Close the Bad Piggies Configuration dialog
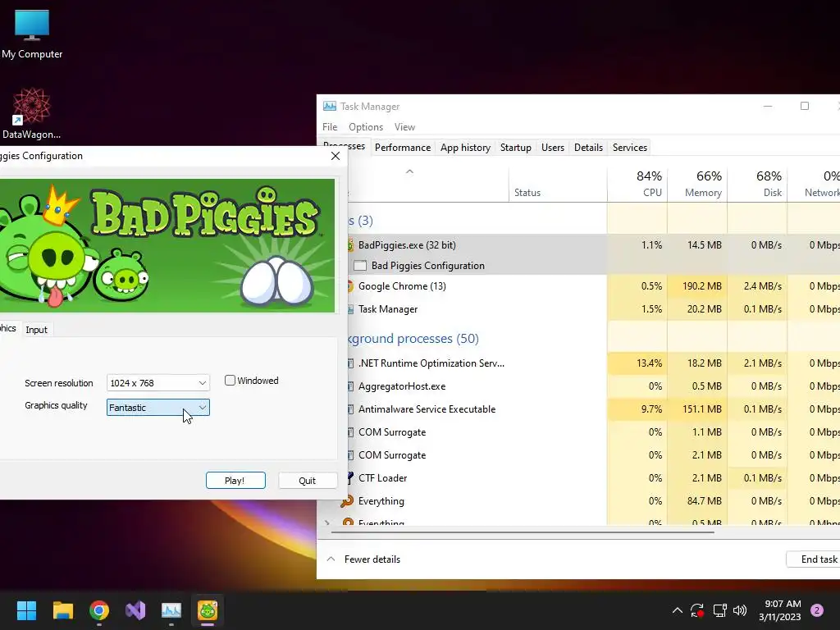Viewport: 840px width, 630px height. click(336, 156)
